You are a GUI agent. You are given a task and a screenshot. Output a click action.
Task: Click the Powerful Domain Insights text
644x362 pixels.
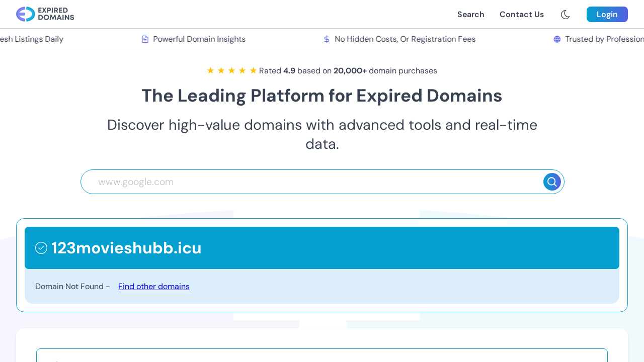[x=199, y=39]
